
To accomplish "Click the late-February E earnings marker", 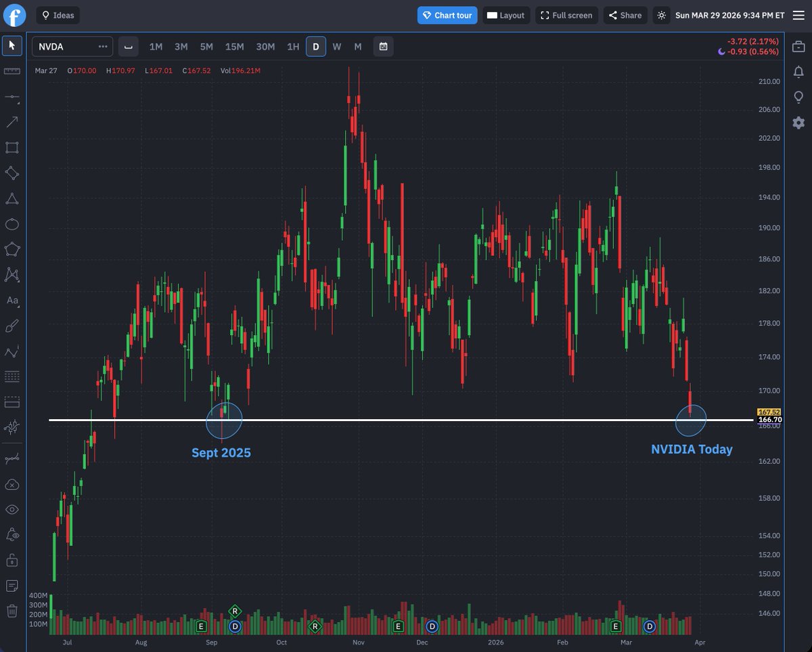I will (616, 627).
